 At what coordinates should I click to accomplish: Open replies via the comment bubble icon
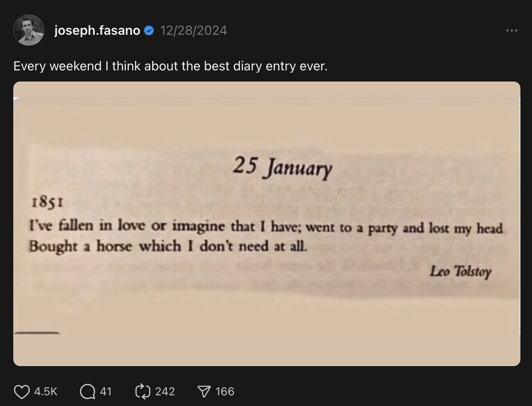tap(88, 391)
